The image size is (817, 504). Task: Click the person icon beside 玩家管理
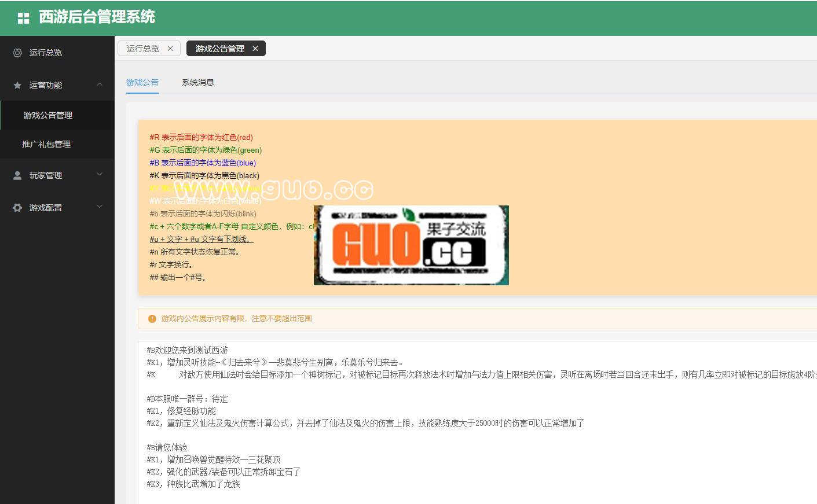coord(17,175)
